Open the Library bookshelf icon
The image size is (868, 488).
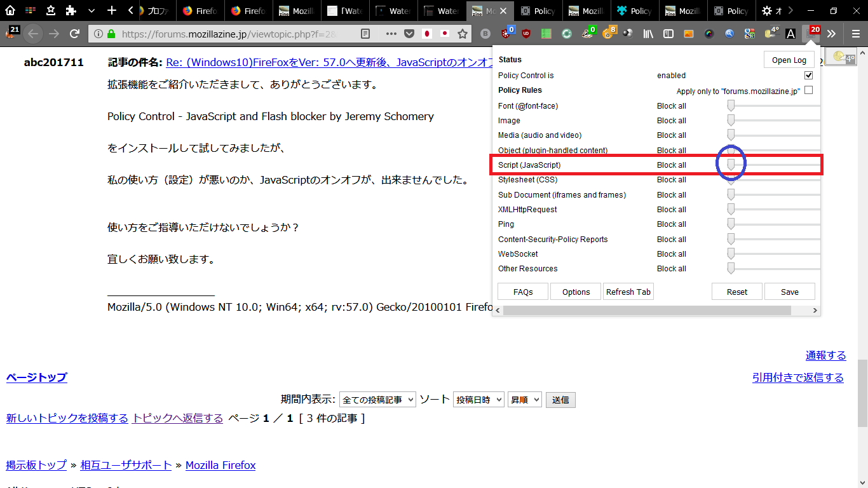point(648,34)
